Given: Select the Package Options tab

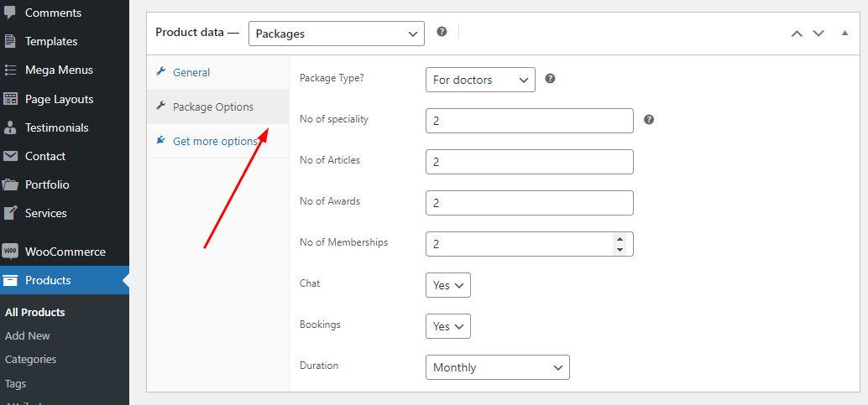Looking at the screenshot, I should coord(212,107).
